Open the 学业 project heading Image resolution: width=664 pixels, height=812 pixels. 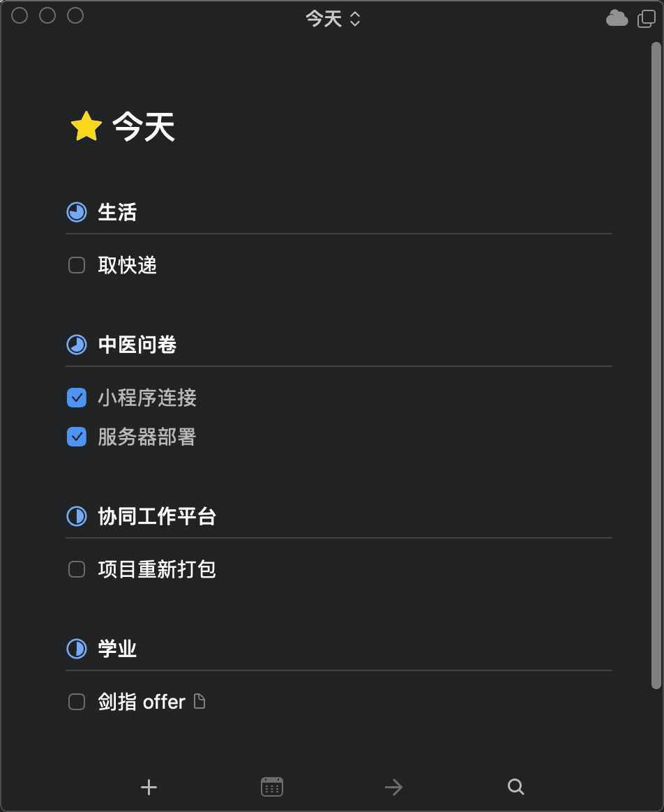point(117,649)
